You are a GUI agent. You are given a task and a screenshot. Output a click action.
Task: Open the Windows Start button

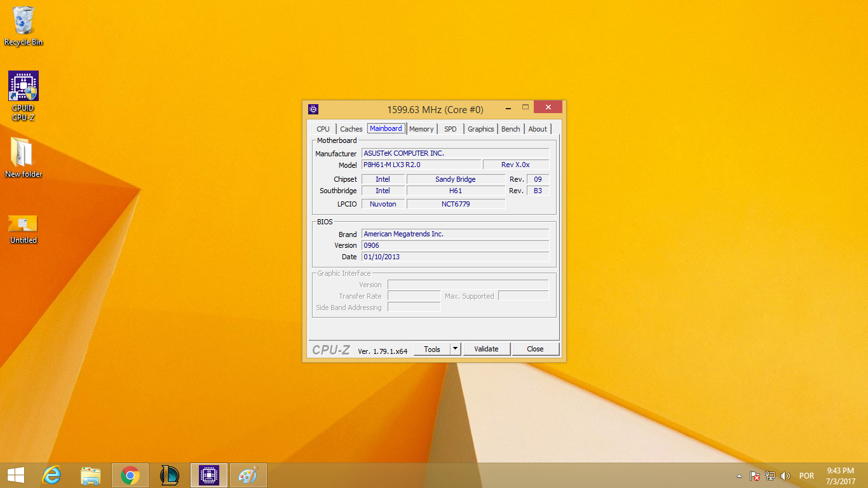coord(15,475)
